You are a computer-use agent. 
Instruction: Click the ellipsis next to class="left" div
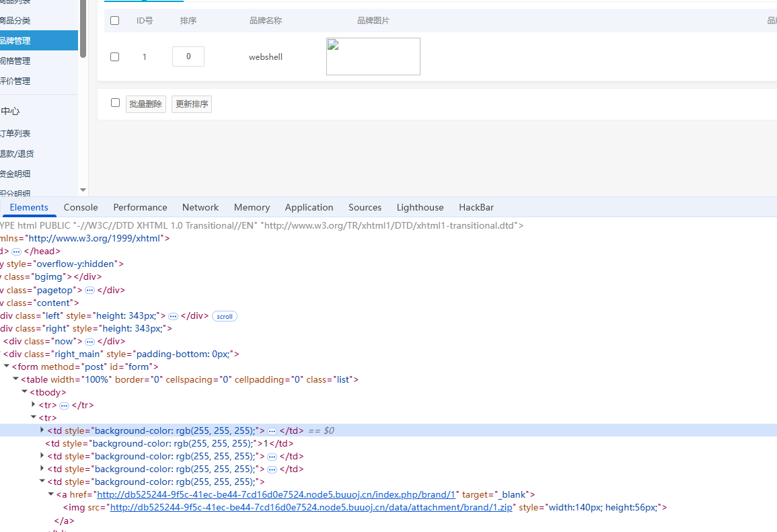click(x=173, y=316)
